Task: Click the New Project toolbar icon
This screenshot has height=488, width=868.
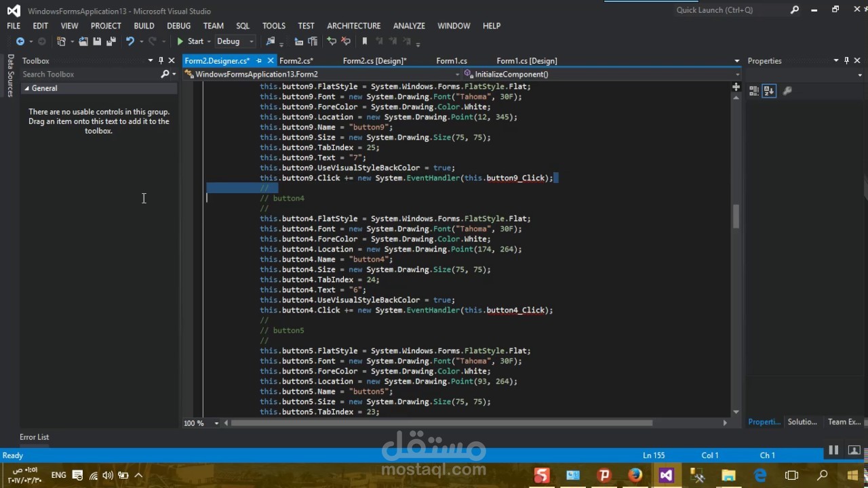Action: (61, 41)
